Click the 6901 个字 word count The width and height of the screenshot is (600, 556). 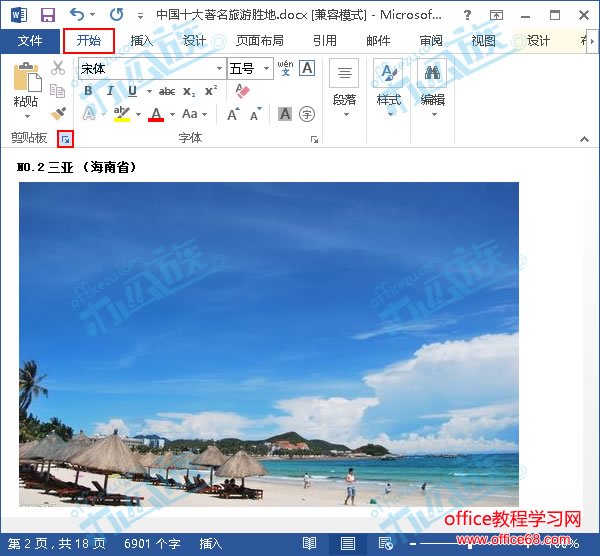click(152, 544)
